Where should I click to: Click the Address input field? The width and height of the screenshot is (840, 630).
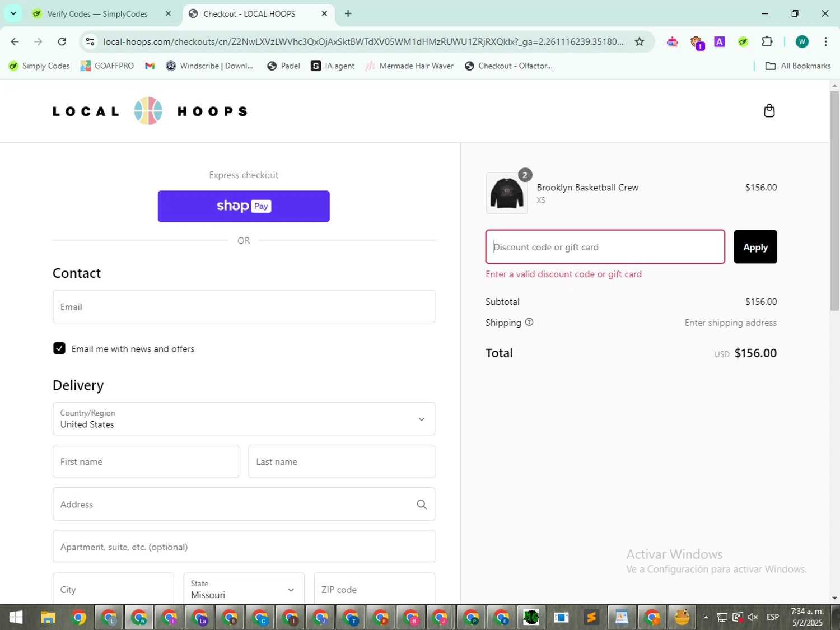244,504
